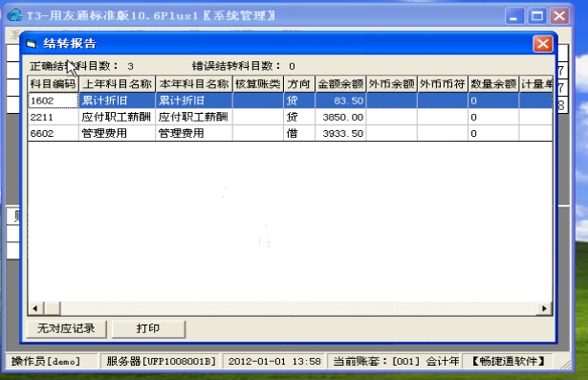This screenshot has height=380, width=588.
Task: Click the 数量余额 column header
Action: [493, 84]
